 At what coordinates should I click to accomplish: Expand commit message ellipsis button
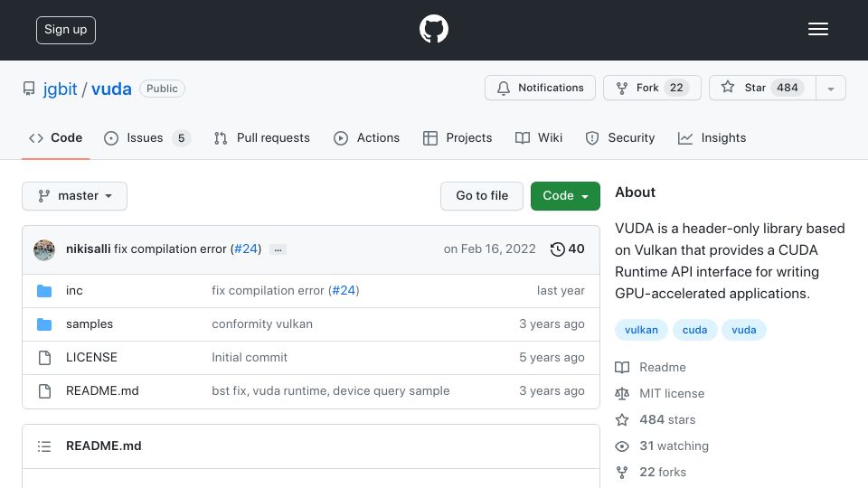pyautogui.click(x=278, y=249)
